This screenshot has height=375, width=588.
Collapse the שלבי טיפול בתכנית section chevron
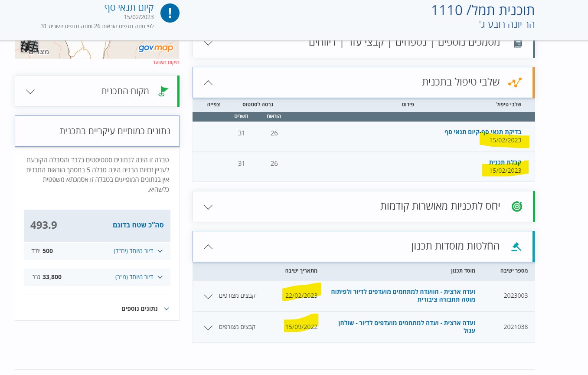tap(208, 82)
